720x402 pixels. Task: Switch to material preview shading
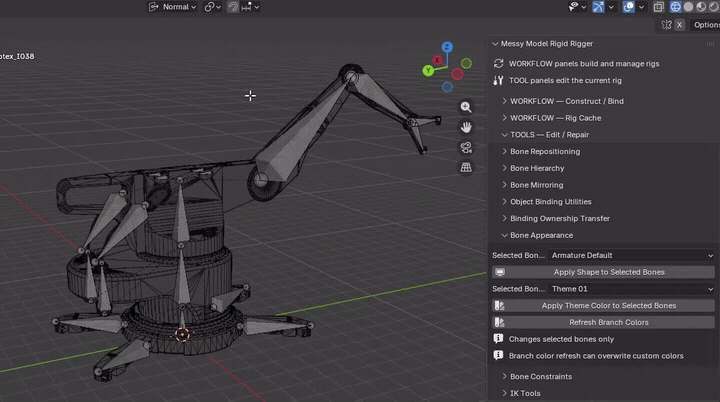coord(701,7)
